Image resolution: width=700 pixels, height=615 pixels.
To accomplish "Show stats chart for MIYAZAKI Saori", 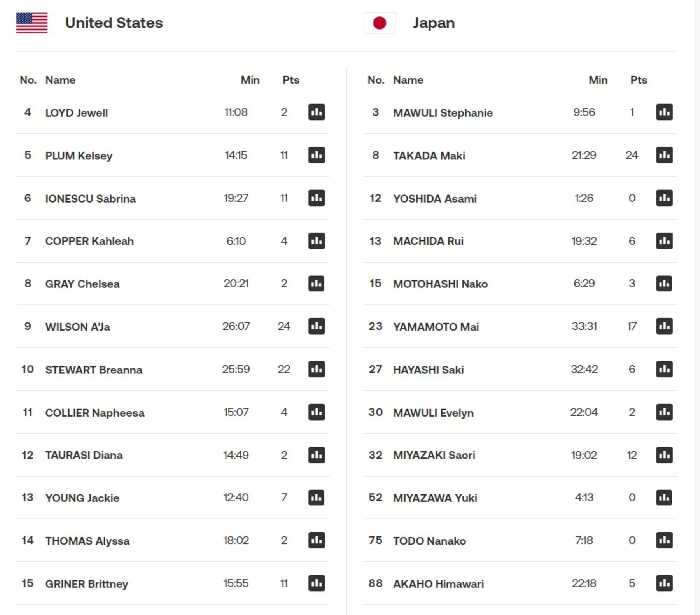I will coord(664,455).
